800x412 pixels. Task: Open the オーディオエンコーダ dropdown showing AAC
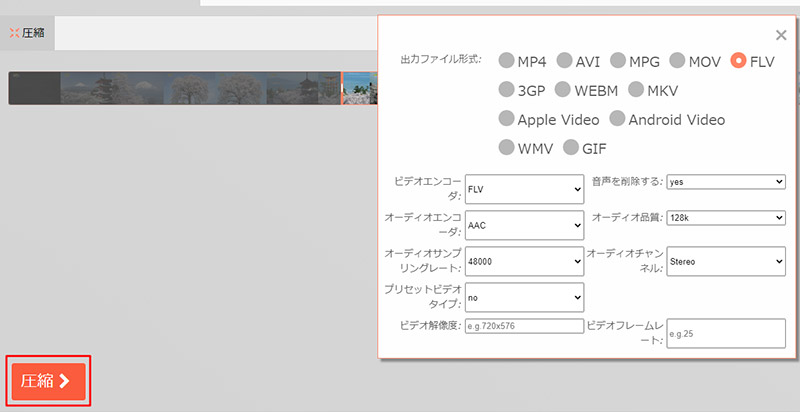pos(524,225)
